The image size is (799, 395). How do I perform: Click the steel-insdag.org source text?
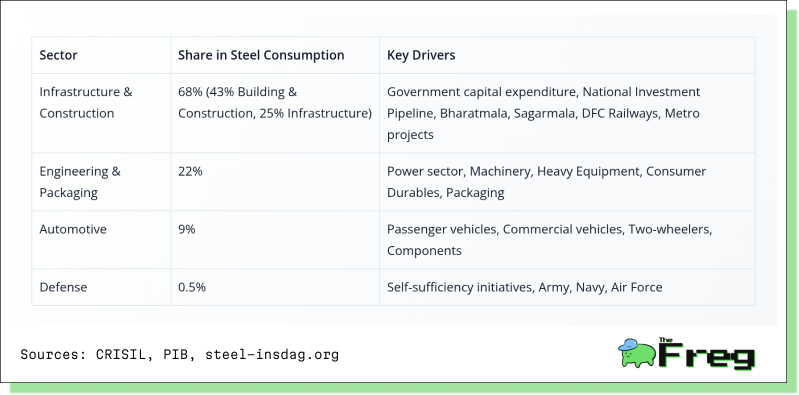click(x=272, y=355)
